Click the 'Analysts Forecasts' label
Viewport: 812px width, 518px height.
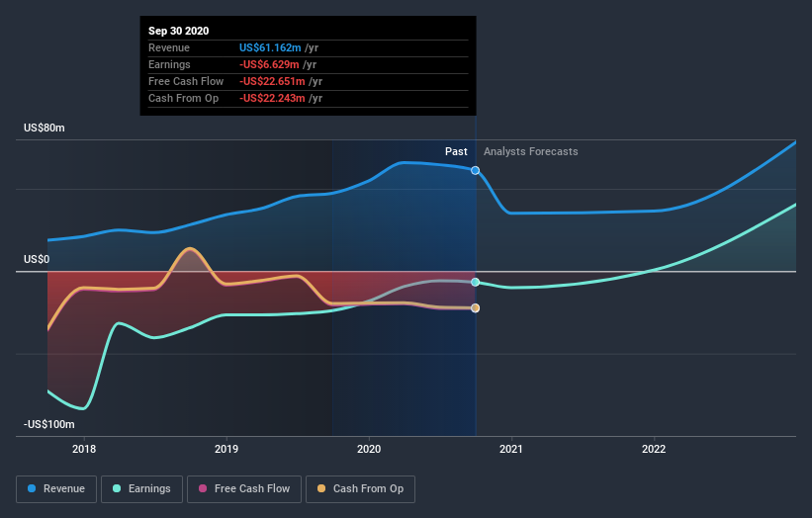click(531, 151)
